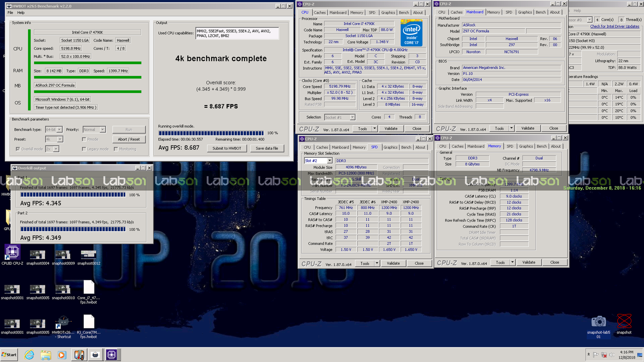Click the F3-2400C9-4GTXD part number value
Viewport: 644px width, 362px height.
[x=356, y=185]
